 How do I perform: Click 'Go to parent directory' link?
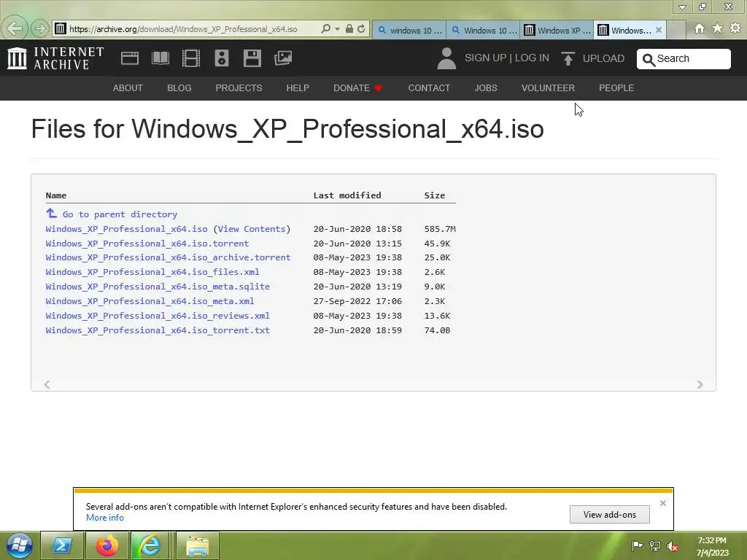[x=120, y=214]
